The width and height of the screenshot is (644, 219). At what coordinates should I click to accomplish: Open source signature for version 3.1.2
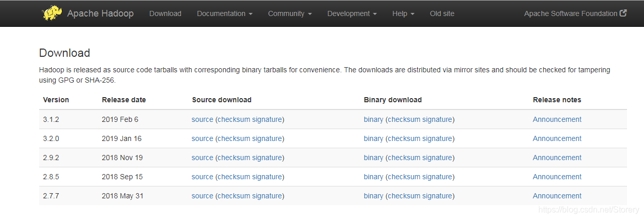[x=267, y=119]
